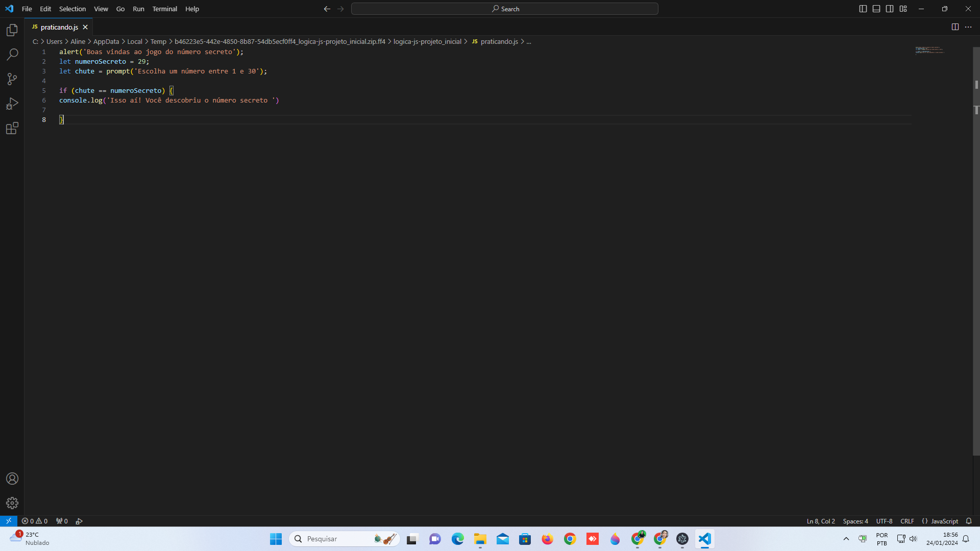Toggle the bottom panel layout button
980x551 pixels.
(876, 9)
